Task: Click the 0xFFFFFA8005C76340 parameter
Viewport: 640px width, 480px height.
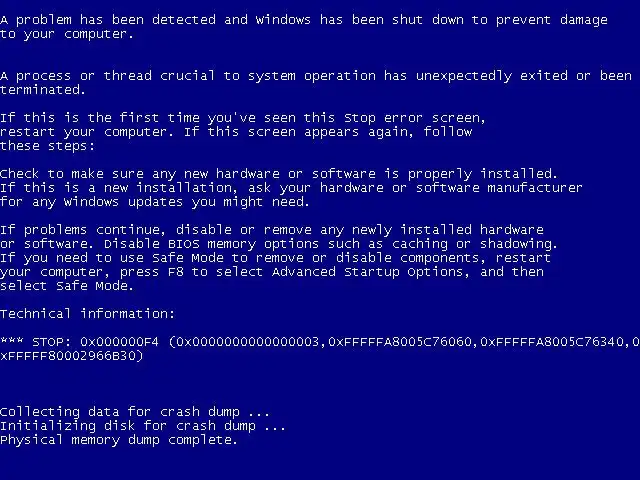Action: [x=552, y=342]
